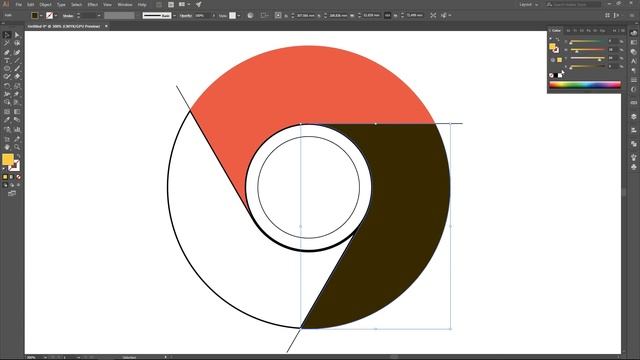Switch to Draw Normal mode
640x360 pixels.
pos(5,185)
